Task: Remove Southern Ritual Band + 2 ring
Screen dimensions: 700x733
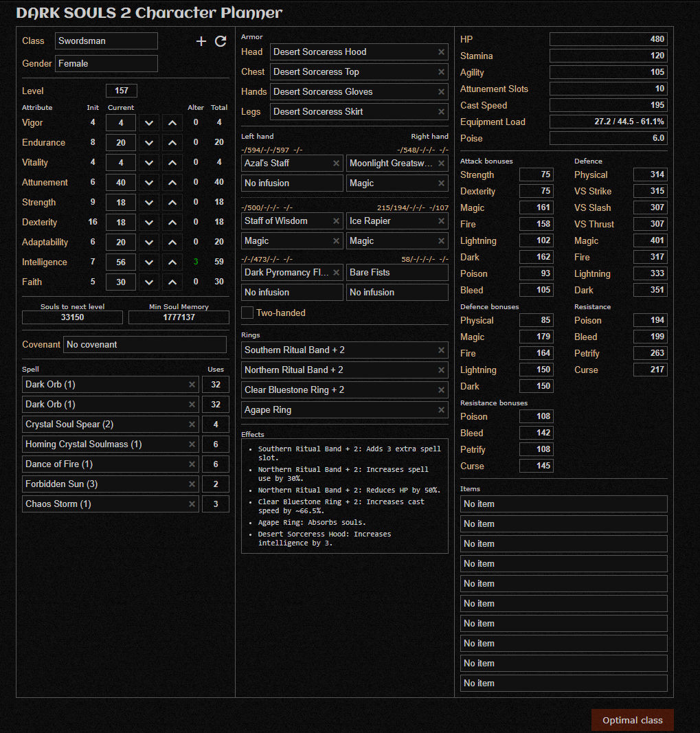Action: pyautogui.click(x=441, y=350)
